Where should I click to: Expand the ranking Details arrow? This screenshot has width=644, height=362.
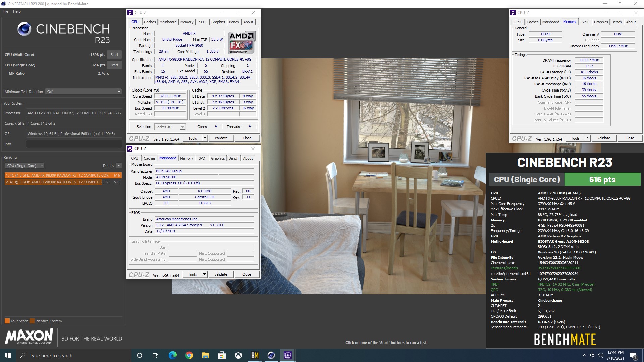point(119,166)
